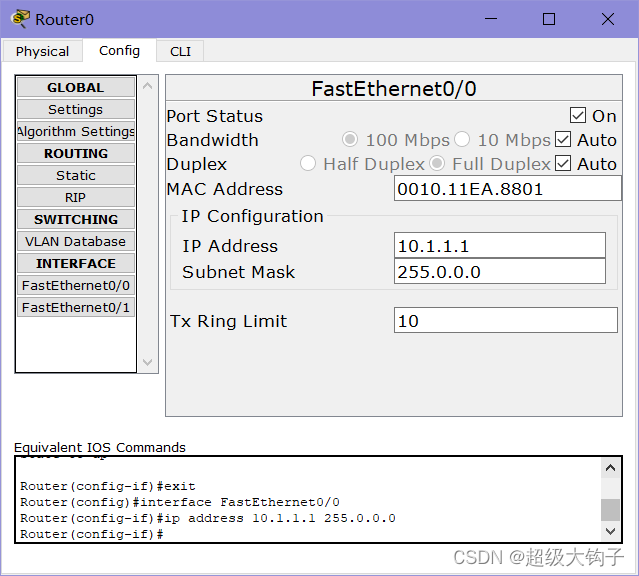Click the 'Router(config-if)#exit' line
This screenshot has width=639, height=576.
coord(108,486)
